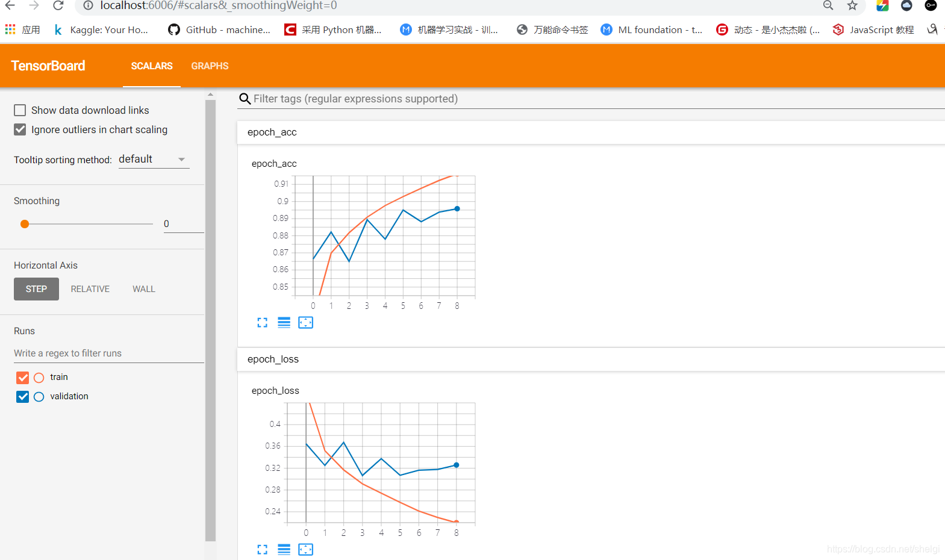Enable Show data download links checkbox
Viewport: 945px width, 560px height.
pos(20,110)
